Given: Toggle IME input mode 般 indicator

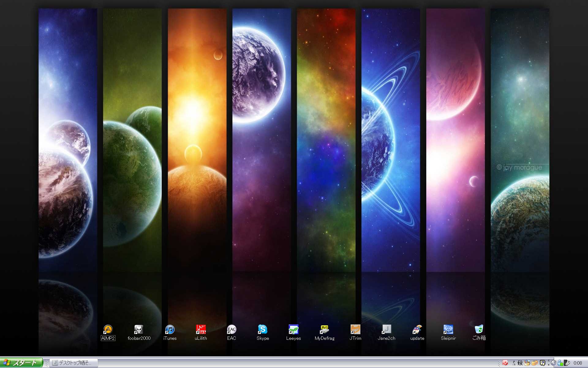Looking at the screenshot, I should 520,363.
